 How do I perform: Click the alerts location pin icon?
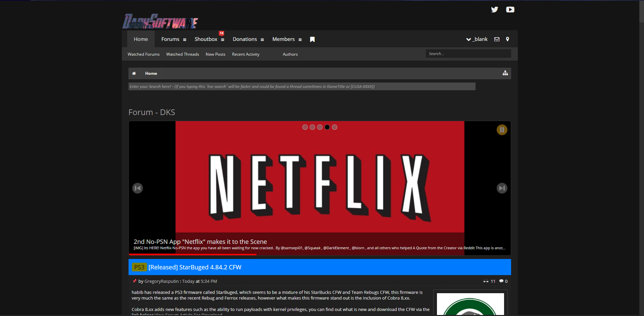[x=507, y=39]
